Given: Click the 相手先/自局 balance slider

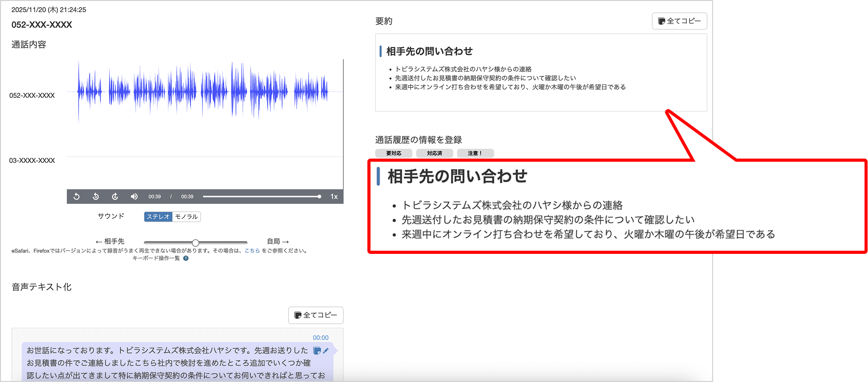Looking at the screenshot, I should [195, 242].
